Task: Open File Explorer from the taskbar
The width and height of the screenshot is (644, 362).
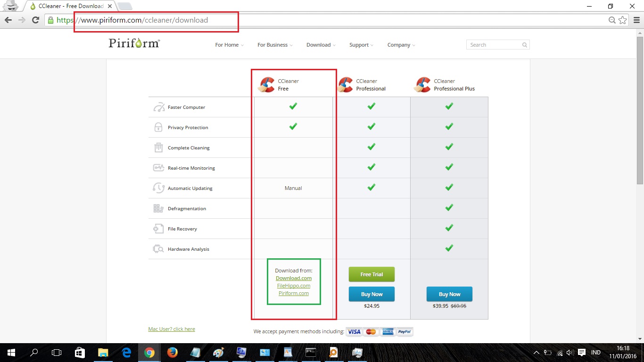Action: [x=103, y=353]
